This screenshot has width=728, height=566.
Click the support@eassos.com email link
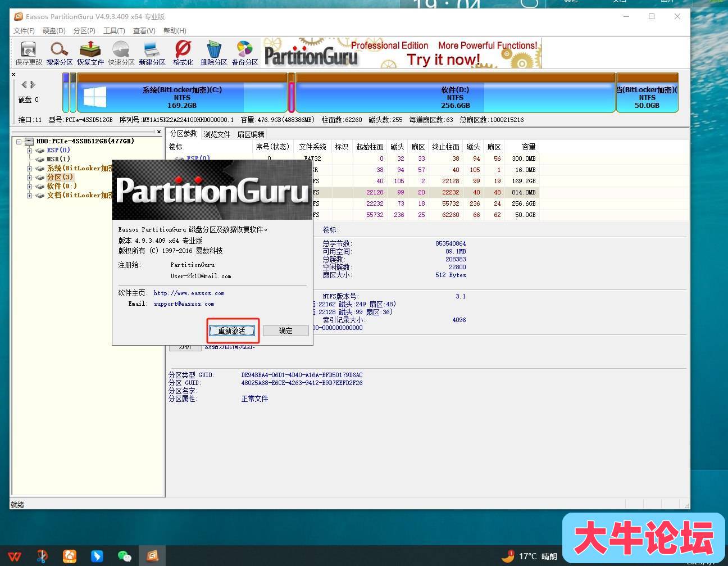point(184,304)
